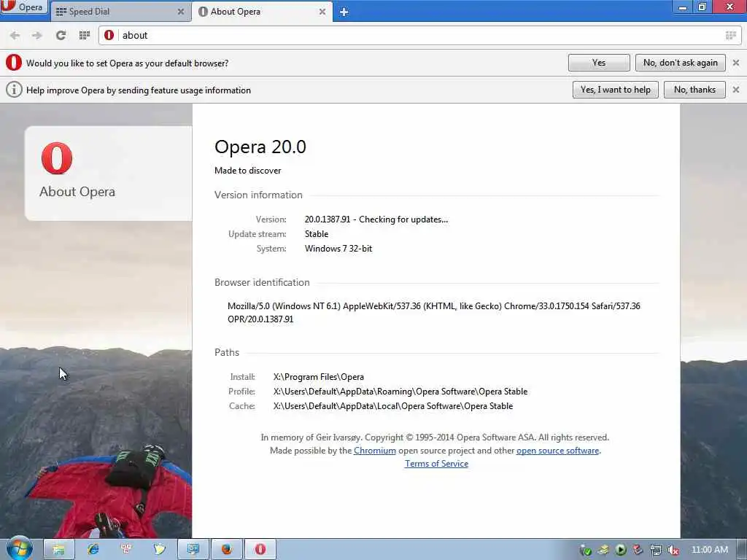Screen dimensions: 747x560
Task: Reload the current page
Action: coord(61,35)
